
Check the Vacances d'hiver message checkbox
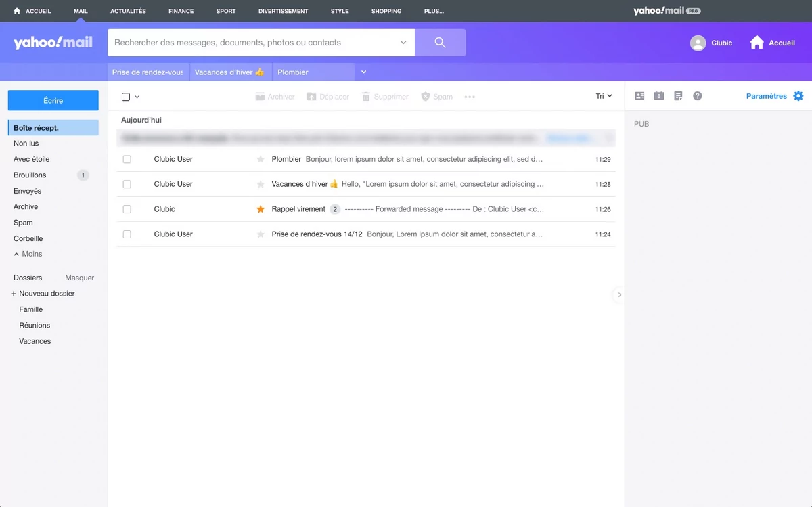[127, 184]
